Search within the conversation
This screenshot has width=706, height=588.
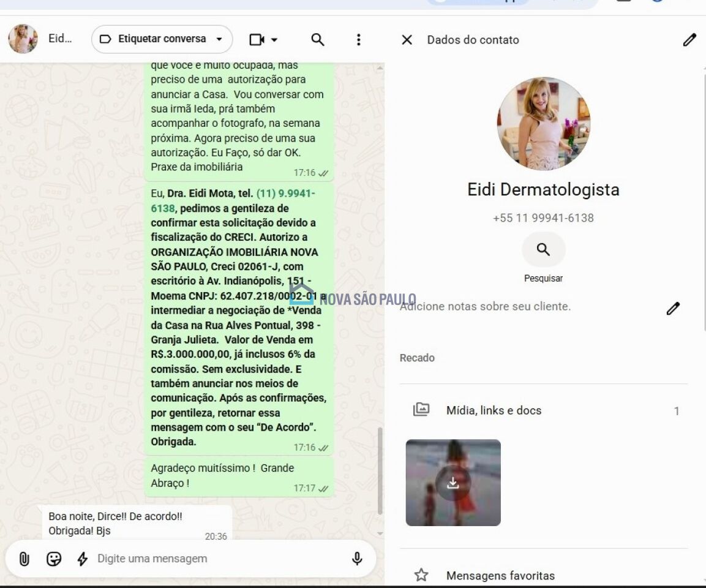tap(318, 40)
